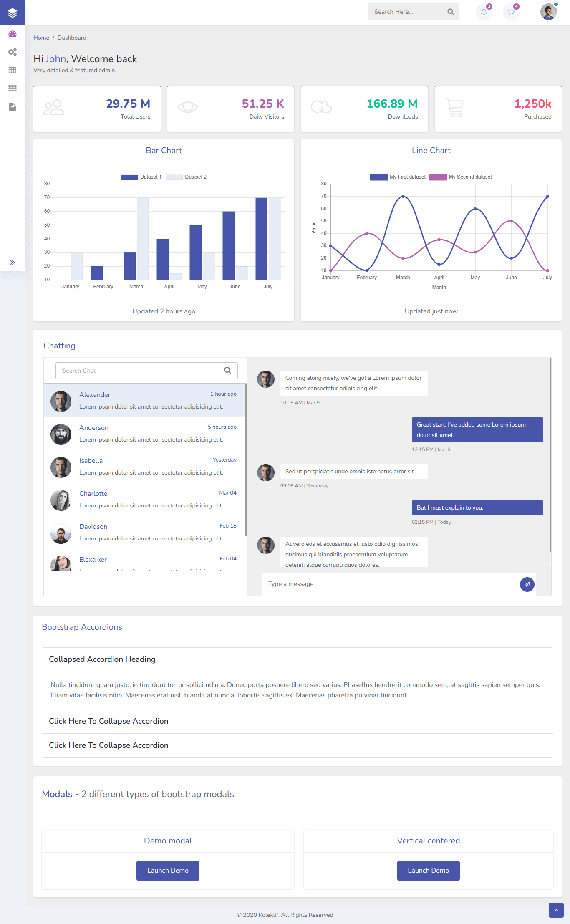This screenshot has height=924, width=570.
Task: Click the 1,250k Purchased value
Action: coord(533,104)
